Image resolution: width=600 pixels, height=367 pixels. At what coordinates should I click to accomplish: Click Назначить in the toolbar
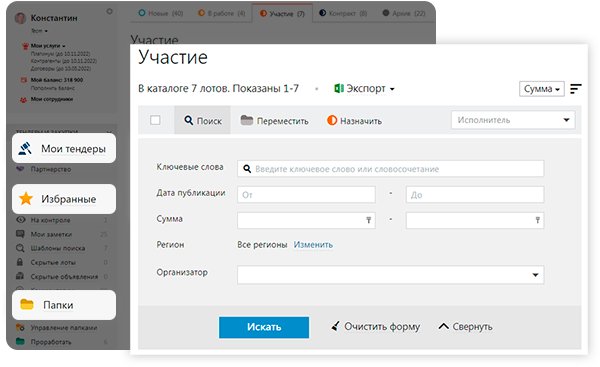[x=361, y=121]
